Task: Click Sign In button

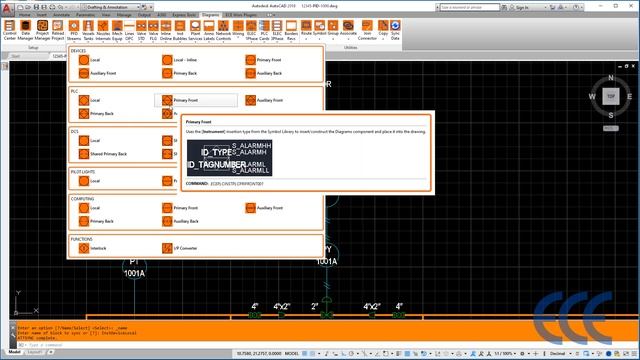Action: coord(521,7)
